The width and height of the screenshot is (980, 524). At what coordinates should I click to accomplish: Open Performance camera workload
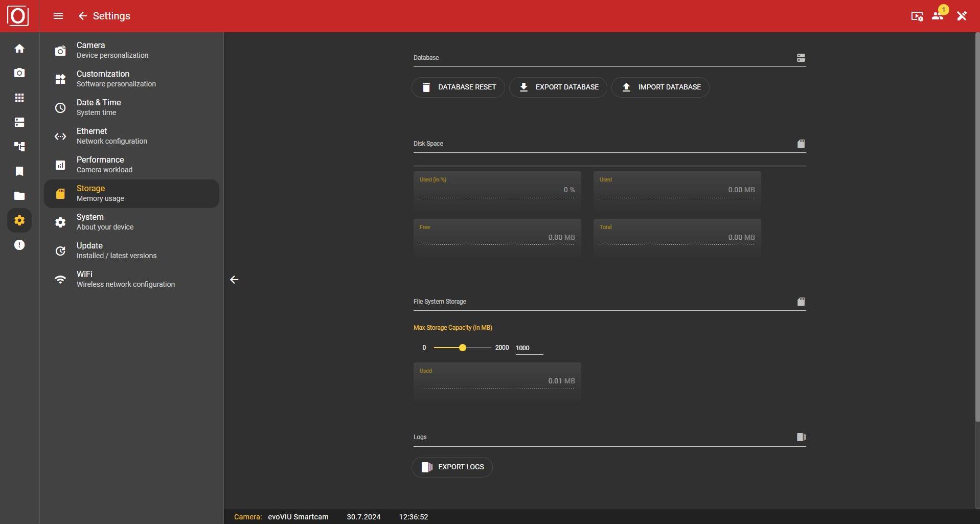pyautogui.click(x=131, y=165)
